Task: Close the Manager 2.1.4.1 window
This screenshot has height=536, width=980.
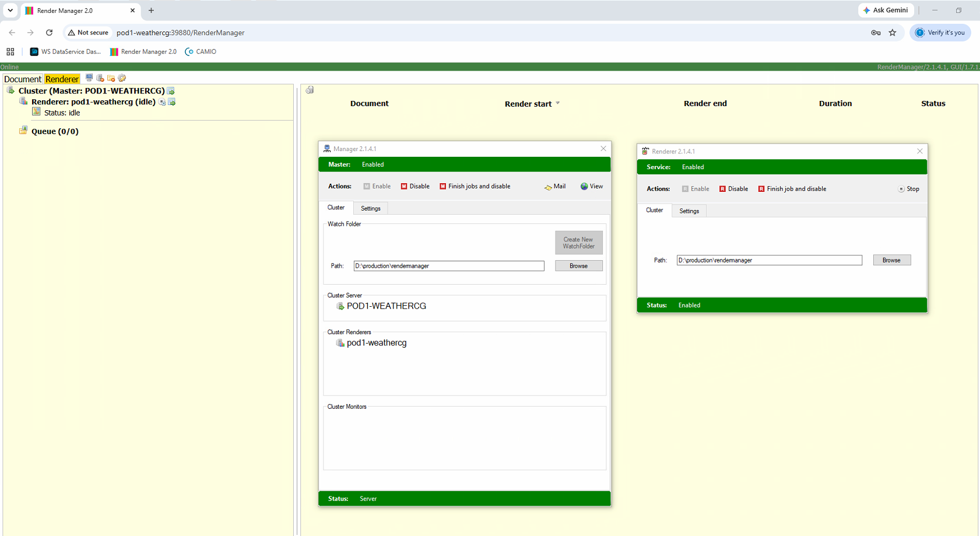Action: coord(603,149)
